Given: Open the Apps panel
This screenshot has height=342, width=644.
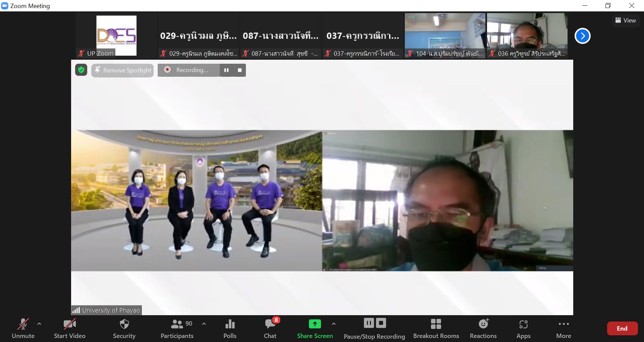Looking at the screenshot, I should click(523, 328).
